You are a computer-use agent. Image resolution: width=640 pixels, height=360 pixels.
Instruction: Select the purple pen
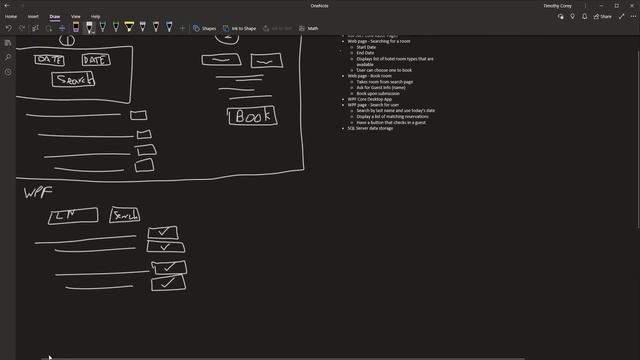coord(142,28)
